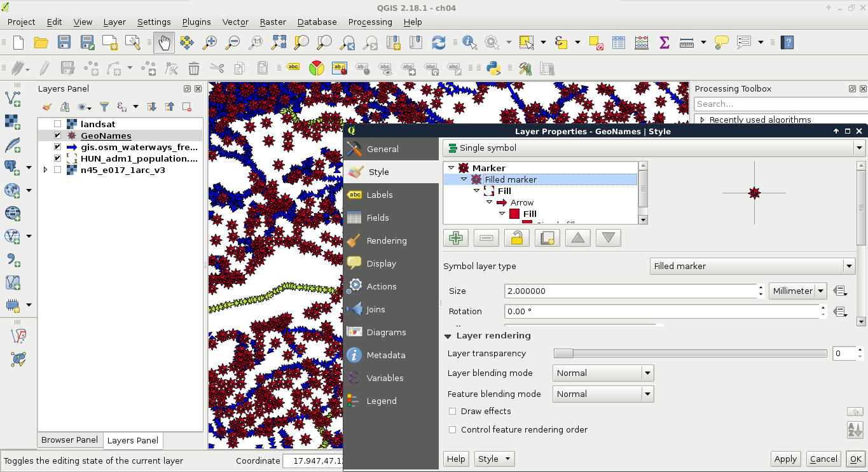Image resolution: width=868 pixels, height=472 pixels.
Task: Toggle visibility of the landsat layer
Action: point(58,124)
